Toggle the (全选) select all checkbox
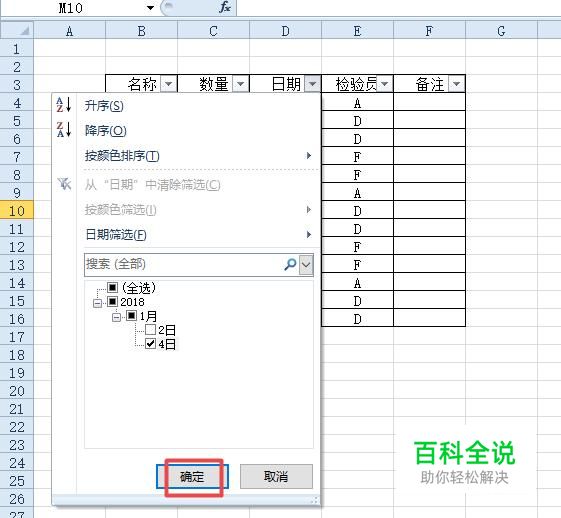 112,287
